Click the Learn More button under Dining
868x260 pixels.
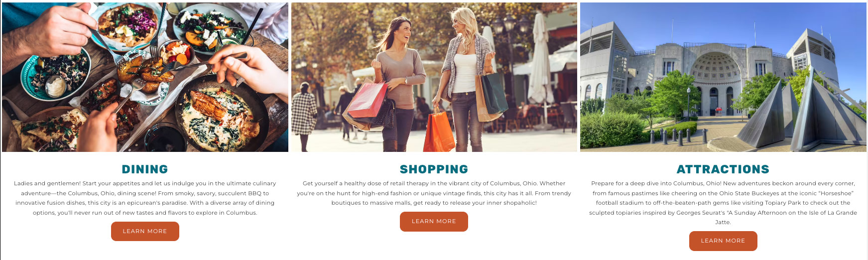(145, 231)
